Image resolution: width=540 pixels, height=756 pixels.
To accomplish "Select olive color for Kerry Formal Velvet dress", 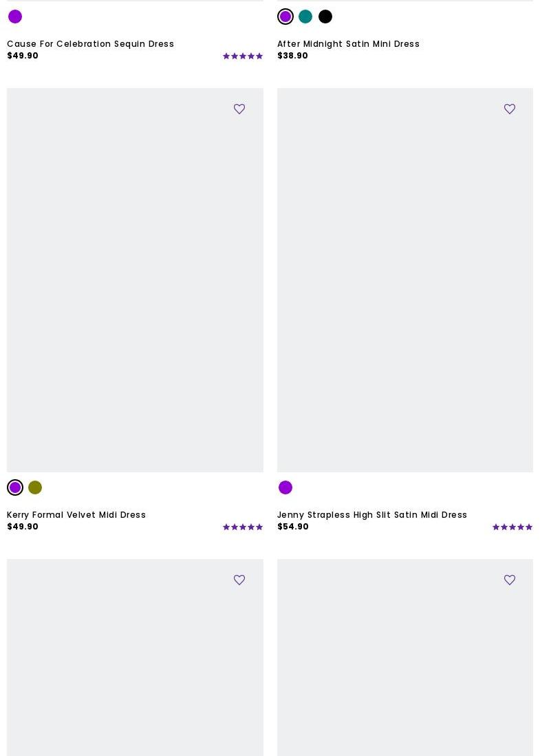I will (x=35, y=487).
